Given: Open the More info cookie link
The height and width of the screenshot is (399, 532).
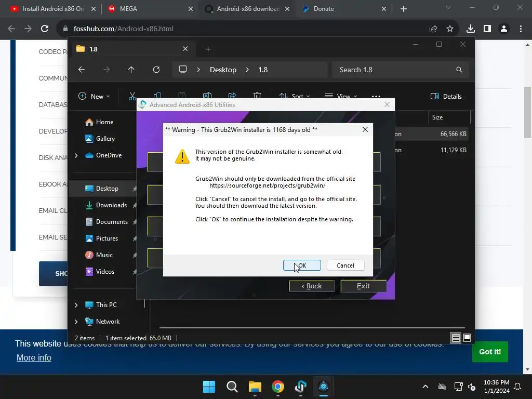Looking at the screenshot, I should pos(34,357).
